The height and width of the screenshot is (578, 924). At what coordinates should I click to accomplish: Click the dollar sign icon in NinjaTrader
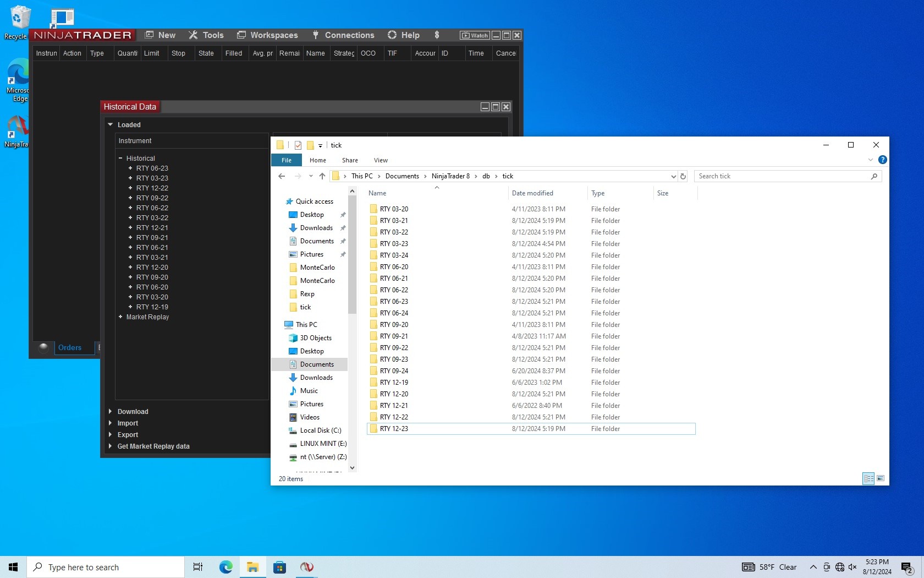[437, 35]
